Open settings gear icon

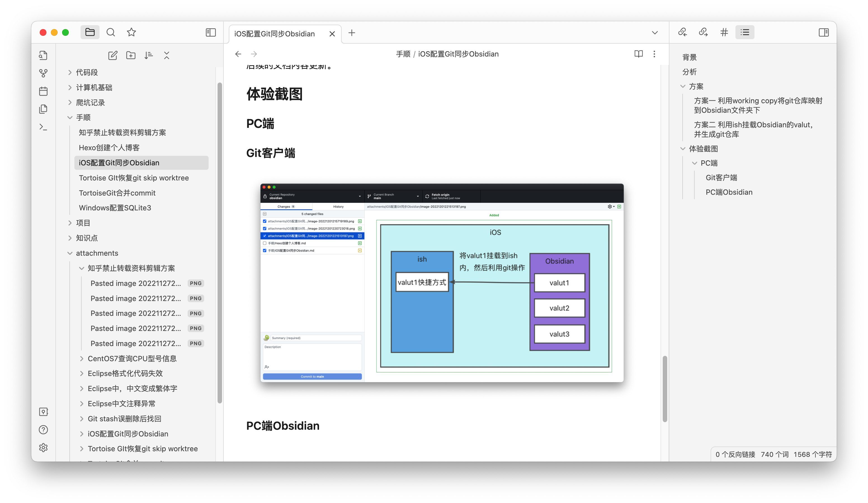pos(43,448)
